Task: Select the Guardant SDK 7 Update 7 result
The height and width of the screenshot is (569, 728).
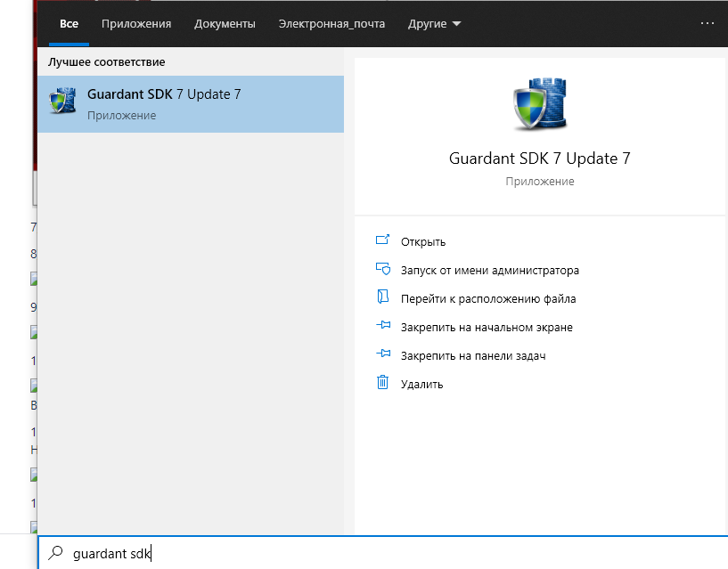Action: click(x=191, y=103)
